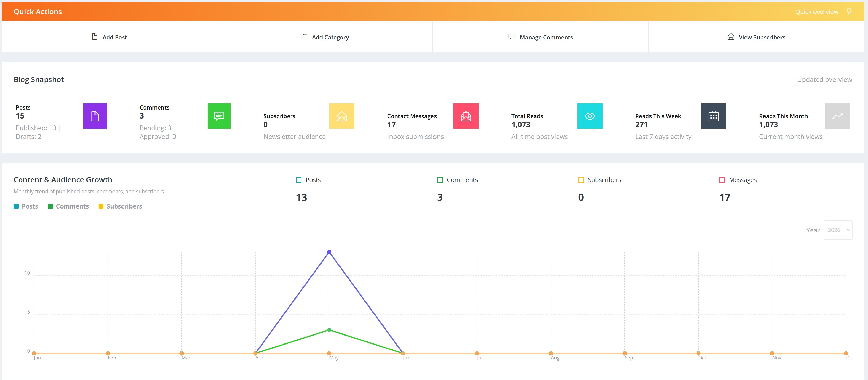Screen dimensions: 868x380
Task: Click the Quick Actions header title
Action: click(x=38, y=12)
